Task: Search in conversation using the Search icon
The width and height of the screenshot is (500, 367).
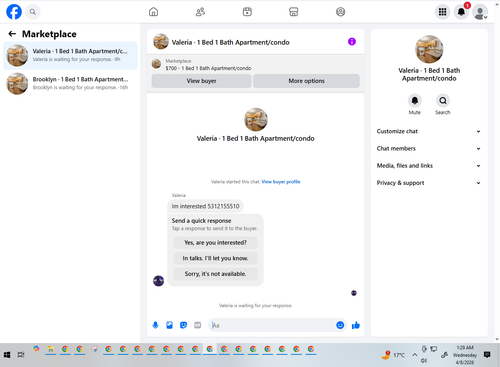Action: tap(443, 100)
